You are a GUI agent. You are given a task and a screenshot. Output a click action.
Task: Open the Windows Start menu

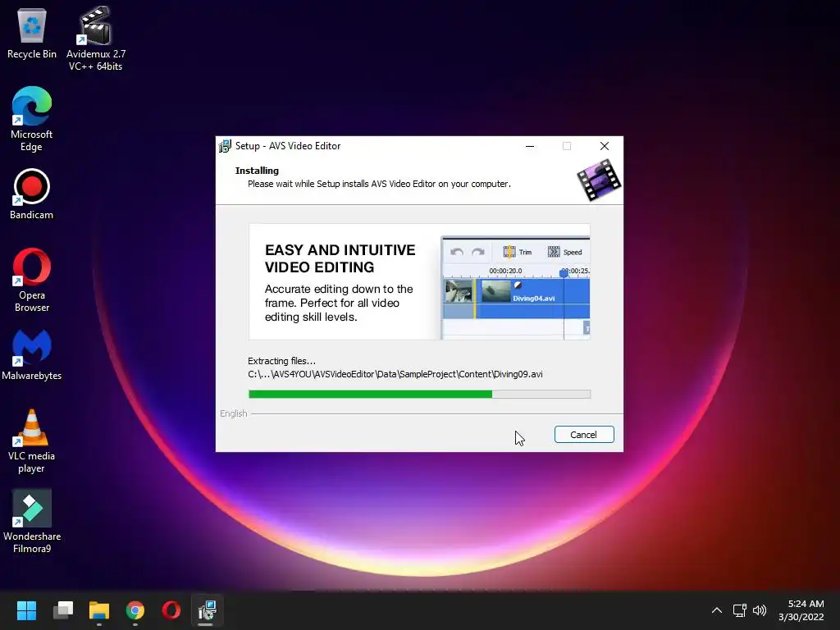click(26, 610)
